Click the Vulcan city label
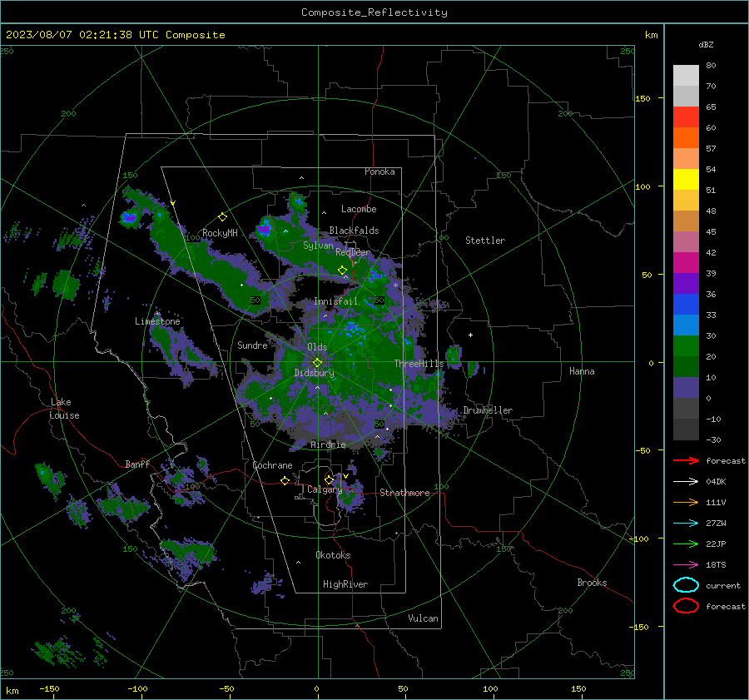The image size is (749, 700). 423,618
